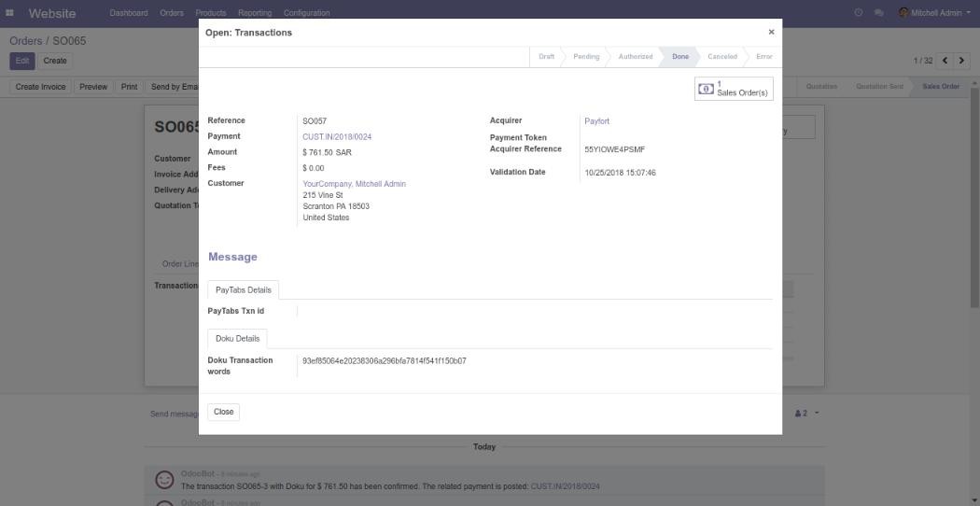980x506 pixels.
Task: Click the Sales Order status stage
Action: pos(941,86)
